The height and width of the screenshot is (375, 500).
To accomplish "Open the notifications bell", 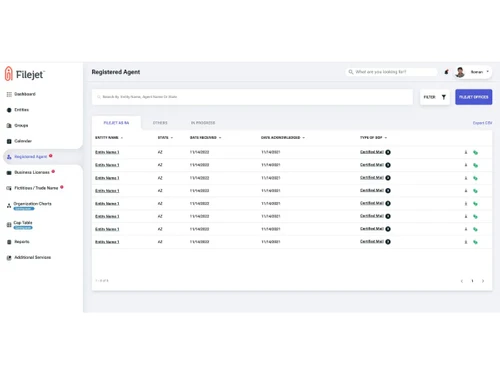I will tap(446, 72).
